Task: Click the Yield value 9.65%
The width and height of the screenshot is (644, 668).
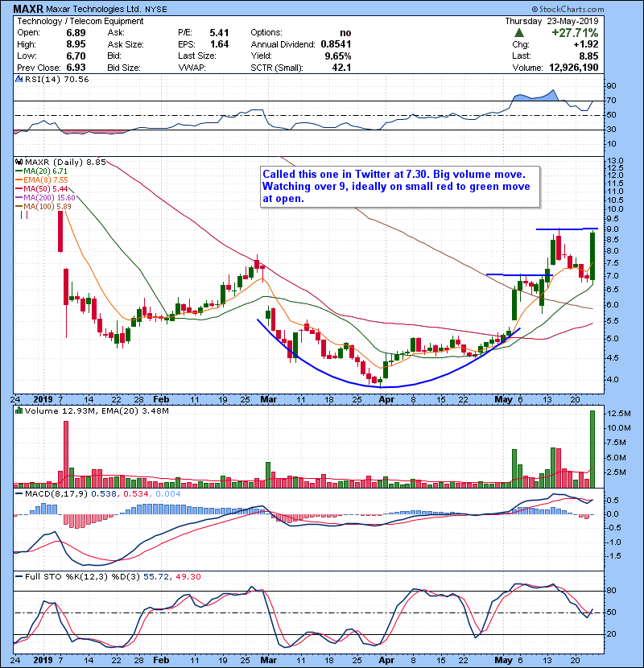Action: 338,56
